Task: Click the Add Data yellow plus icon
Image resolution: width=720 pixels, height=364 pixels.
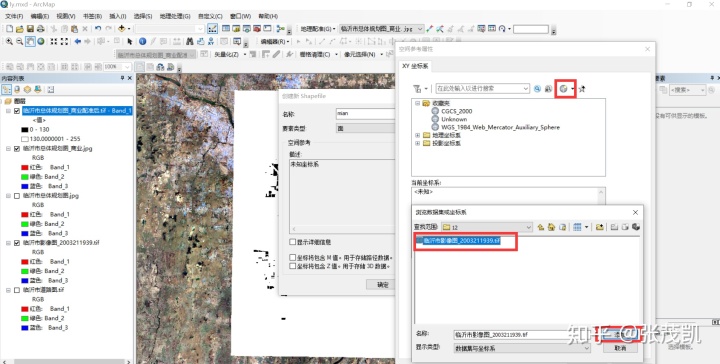Action: 121,29
